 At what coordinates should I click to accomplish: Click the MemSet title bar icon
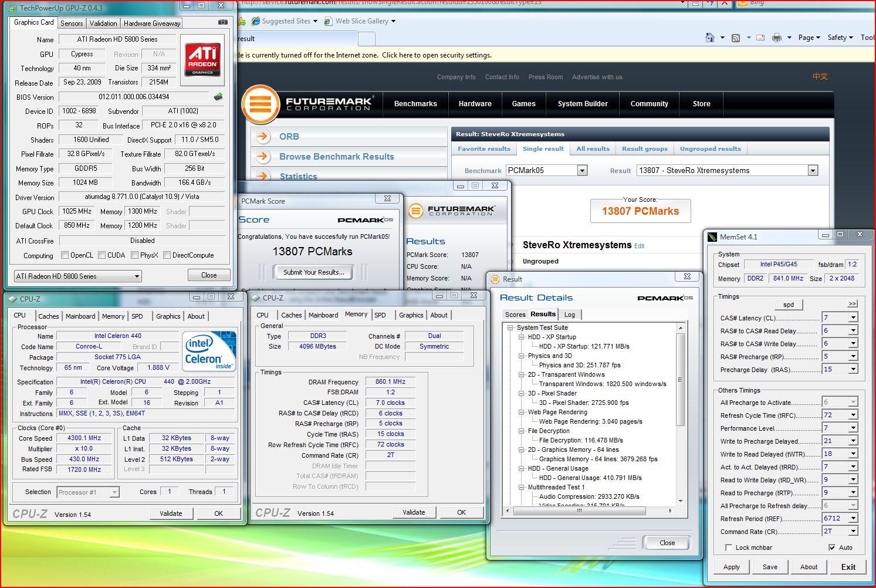pos(712,237)
